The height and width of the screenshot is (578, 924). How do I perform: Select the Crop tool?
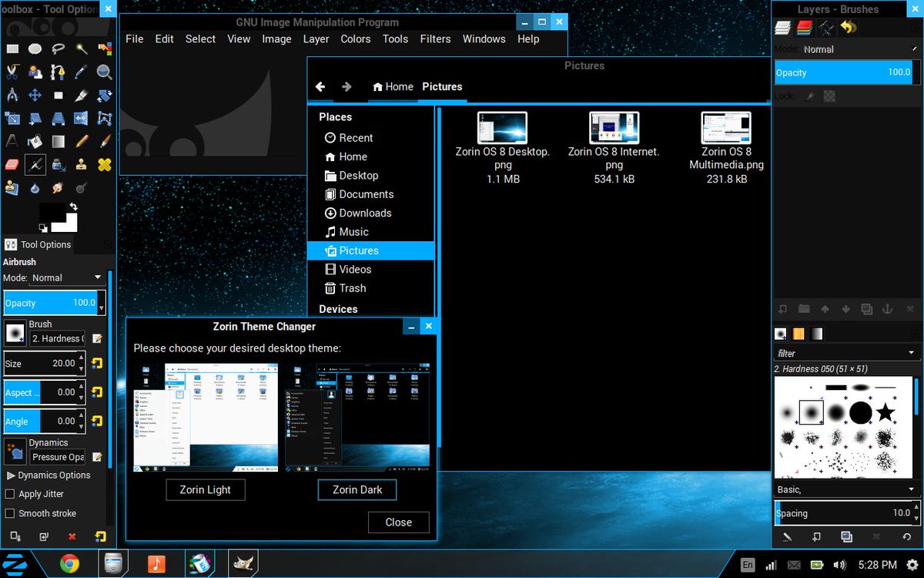pyautogui.click(x=81, y=95)
